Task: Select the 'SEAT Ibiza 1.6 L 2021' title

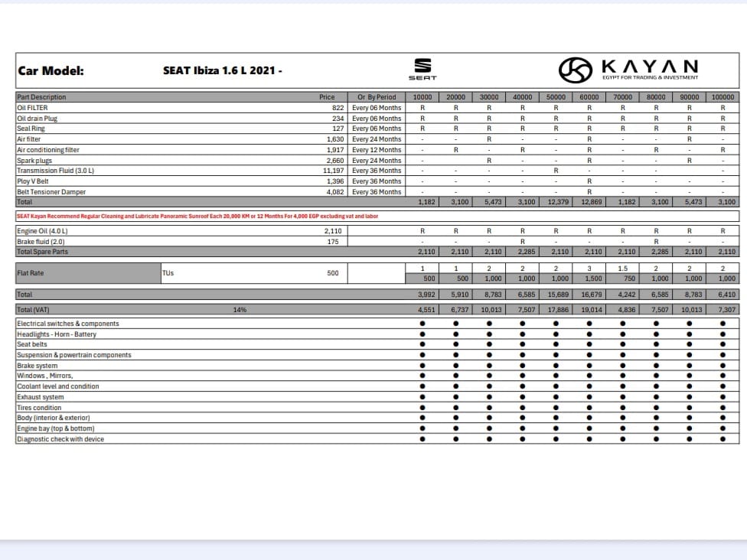Action: tap(222, 70)
